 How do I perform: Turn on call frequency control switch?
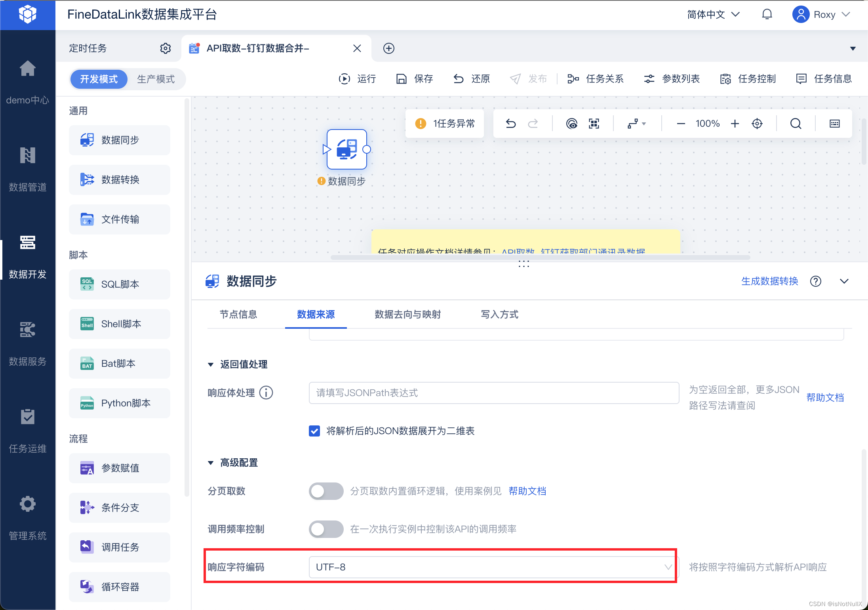point(326,529)
